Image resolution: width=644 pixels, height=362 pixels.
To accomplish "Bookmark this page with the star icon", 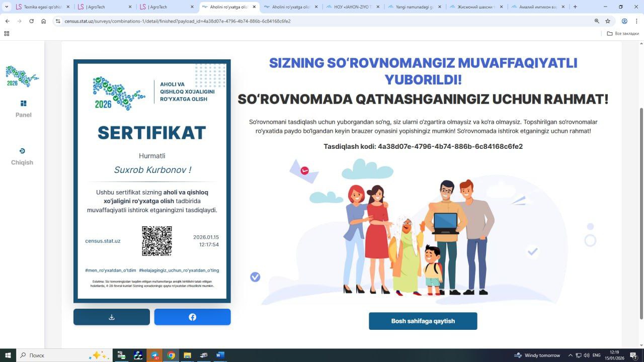I will [x=608, y=21].
